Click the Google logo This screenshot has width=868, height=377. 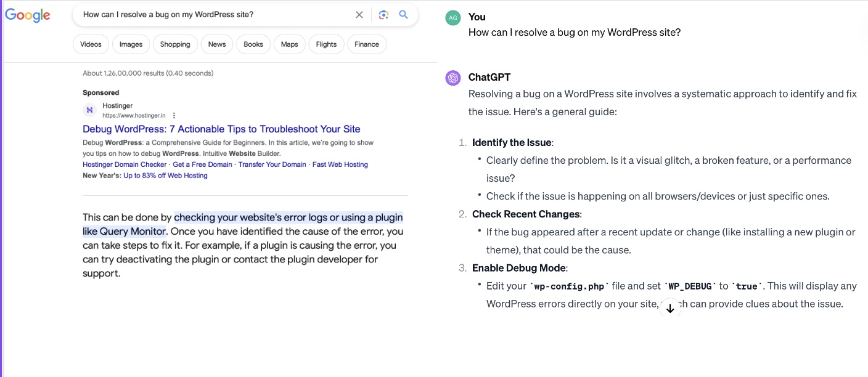point(28,15)
